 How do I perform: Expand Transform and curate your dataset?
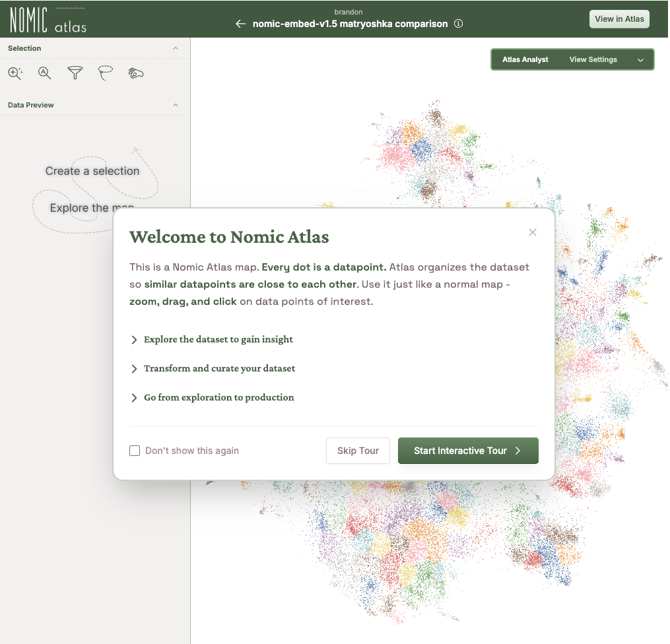pyautogui.click(x=213, y=369)
